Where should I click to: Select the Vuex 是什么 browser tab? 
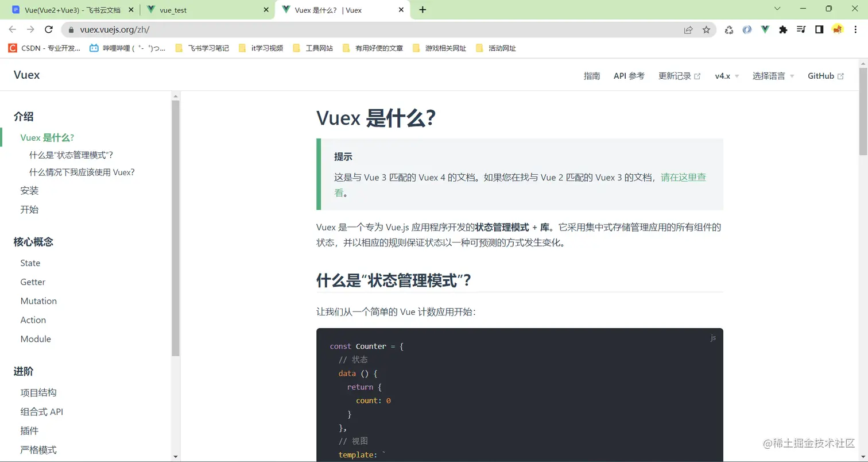click(343, 10)
